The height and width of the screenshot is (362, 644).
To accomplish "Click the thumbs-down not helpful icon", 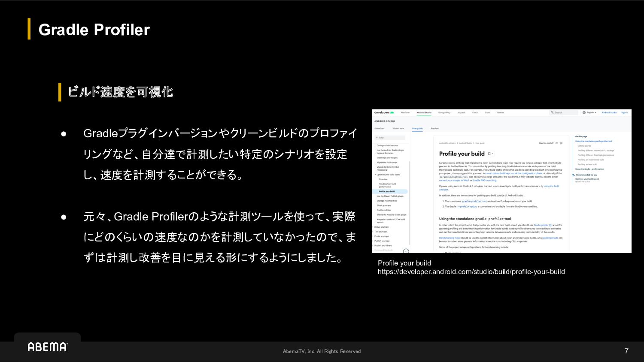I will click(x=561, y=143).
